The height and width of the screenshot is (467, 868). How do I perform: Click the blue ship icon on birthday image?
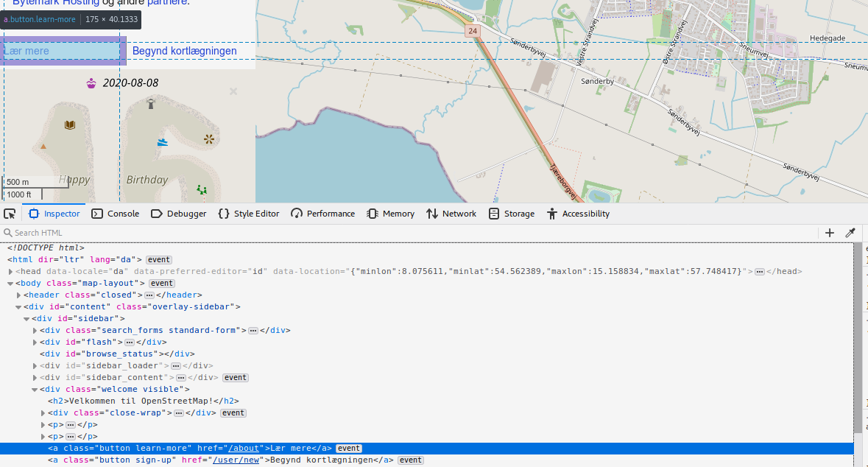coord(162,142)
